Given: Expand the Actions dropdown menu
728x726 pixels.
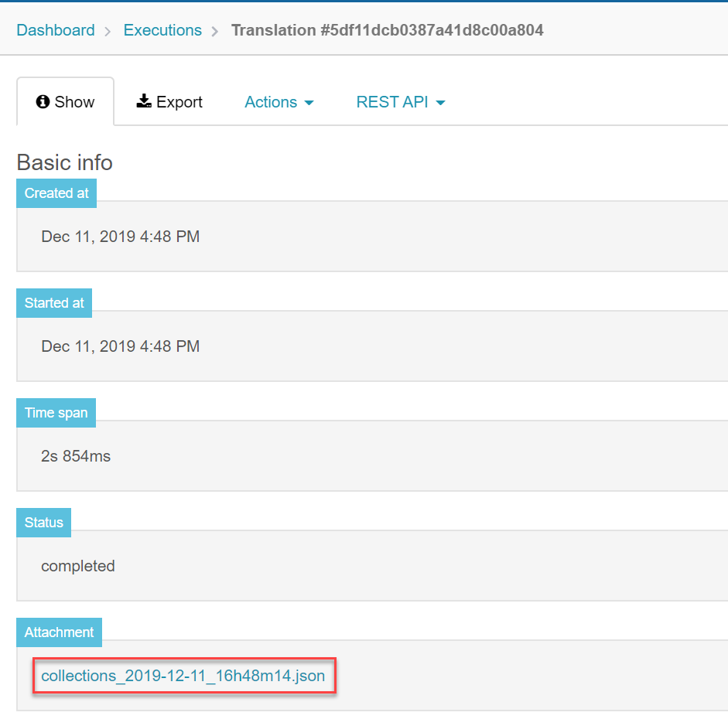Looking at the screenshot, I should 279,101.
